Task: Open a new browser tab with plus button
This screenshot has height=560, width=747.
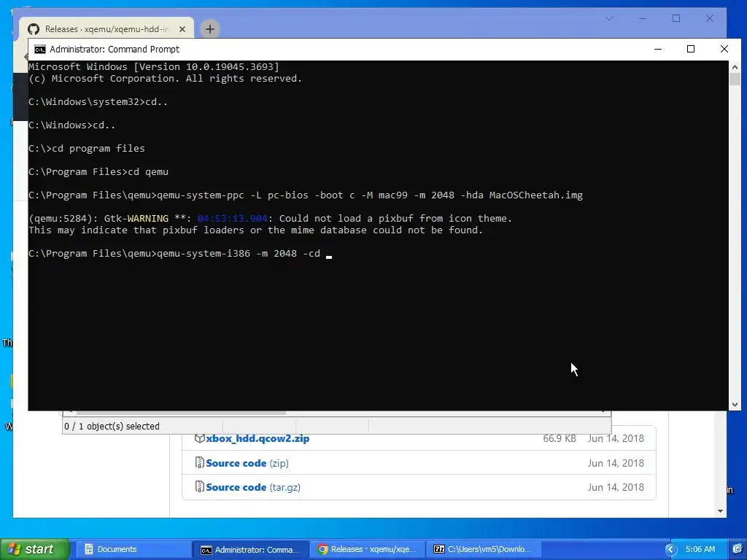Action: coord(209,29)
